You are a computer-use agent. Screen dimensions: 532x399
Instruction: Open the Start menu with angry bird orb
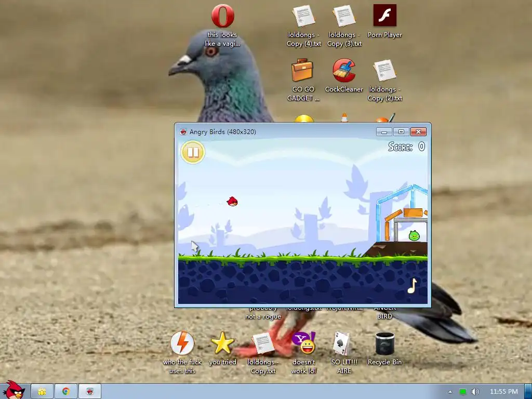coord(14,390)
